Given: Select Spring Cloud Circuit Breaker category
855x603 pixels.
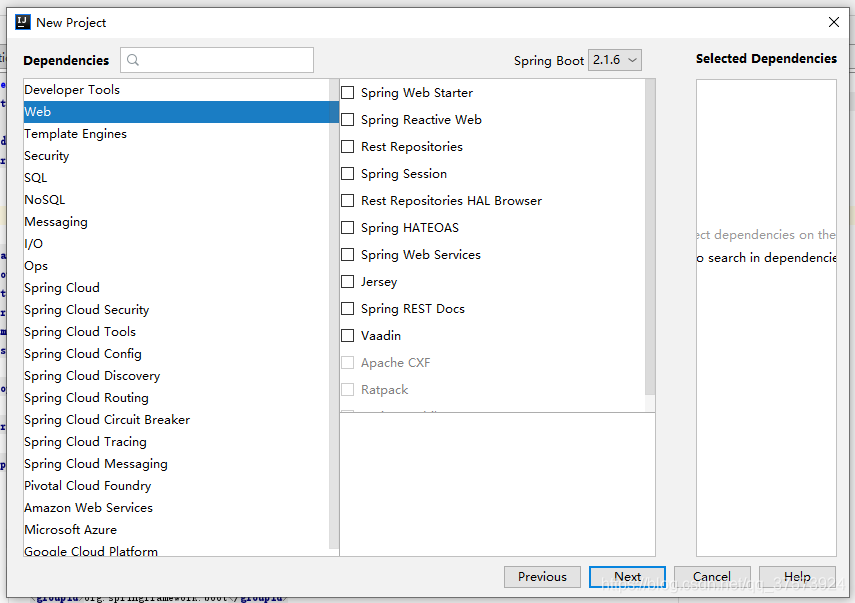Looking at the screenshot, I should tap(177, 420).
